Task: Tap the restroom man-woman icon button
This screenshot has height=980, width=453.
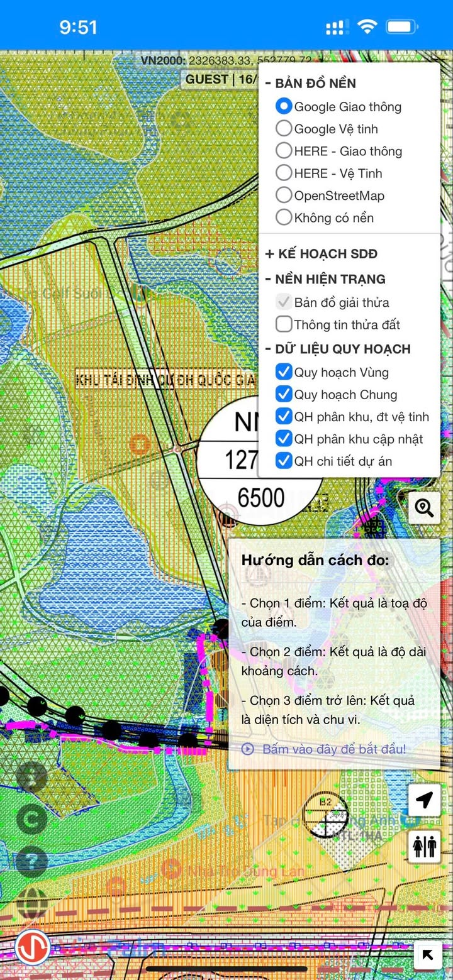Action: click(x=424, y=847)
